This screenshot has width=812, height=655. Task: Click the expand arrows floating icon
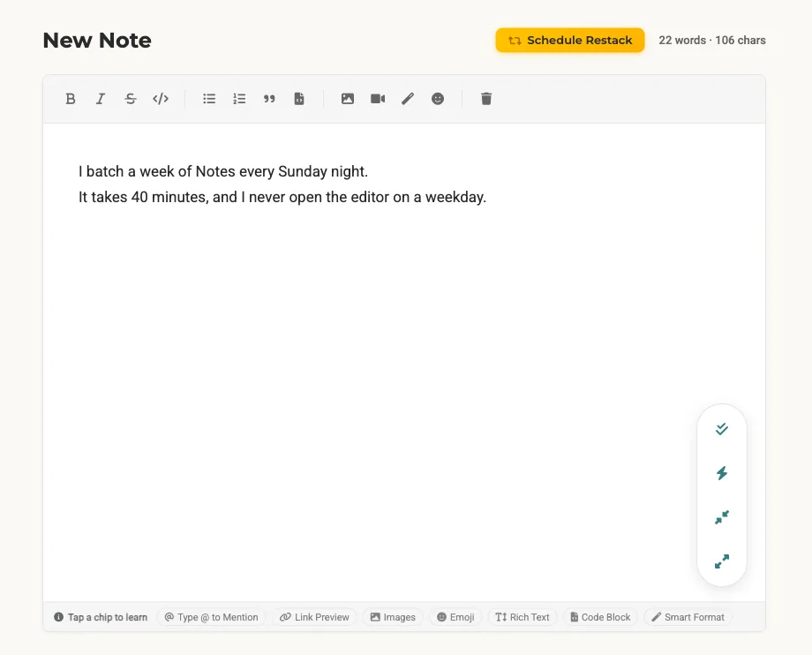pos(722,561)
